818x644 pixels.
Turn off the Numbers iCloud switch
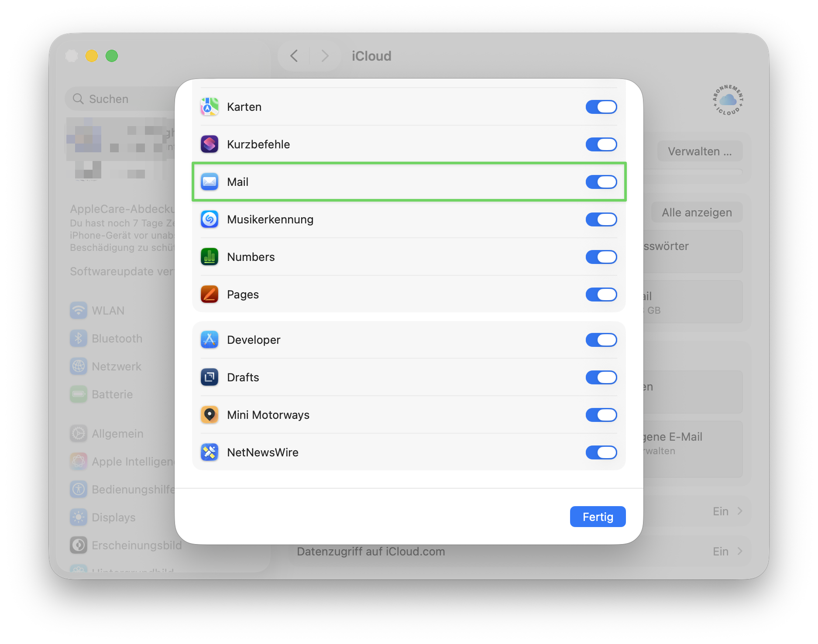pos(601,257)
